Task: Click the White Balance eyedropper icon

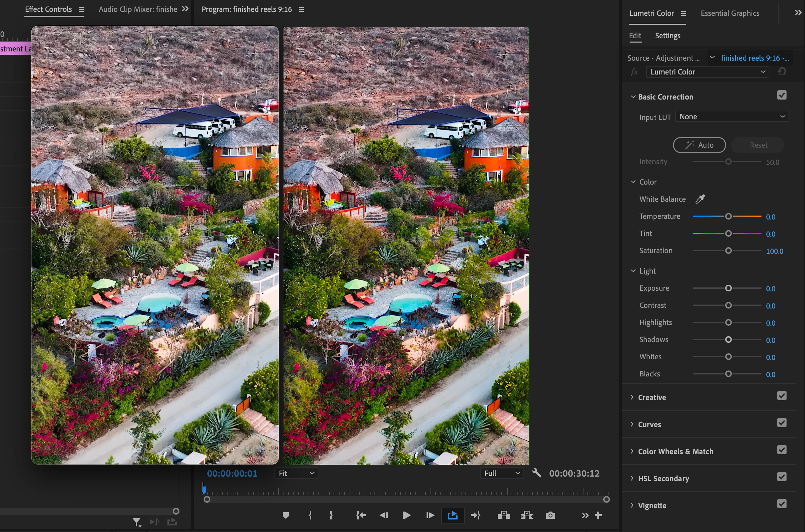Action: pyautogui.click(x=700, y=199)
